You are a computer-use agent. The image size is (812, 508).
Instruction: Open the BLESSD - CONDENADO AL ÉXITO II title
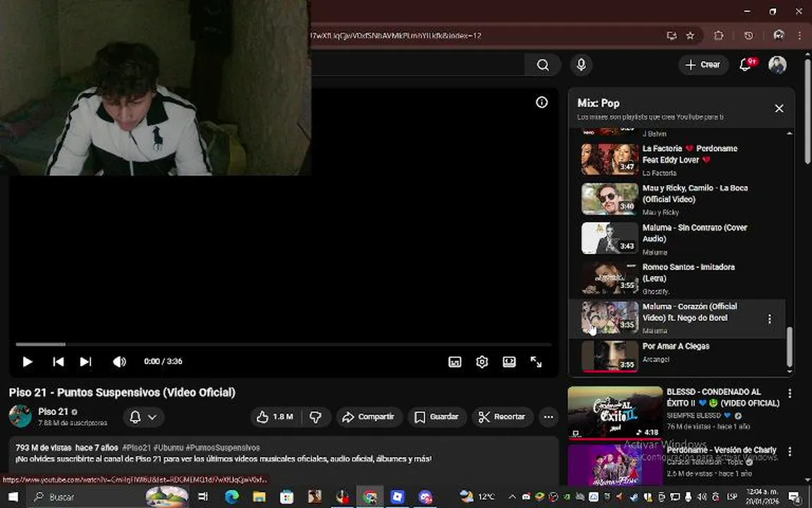tap(723, 397)
